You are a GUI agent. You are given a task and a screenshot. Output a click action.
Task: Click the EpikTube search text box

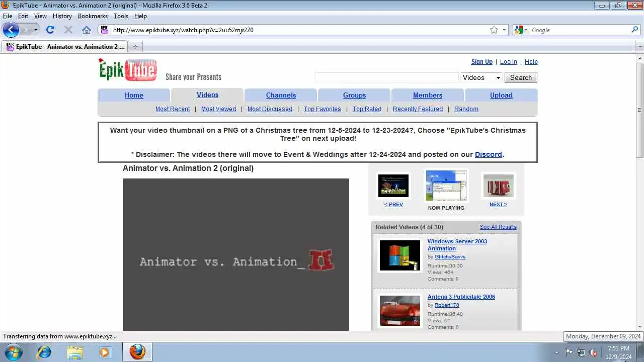pos(386,77)
